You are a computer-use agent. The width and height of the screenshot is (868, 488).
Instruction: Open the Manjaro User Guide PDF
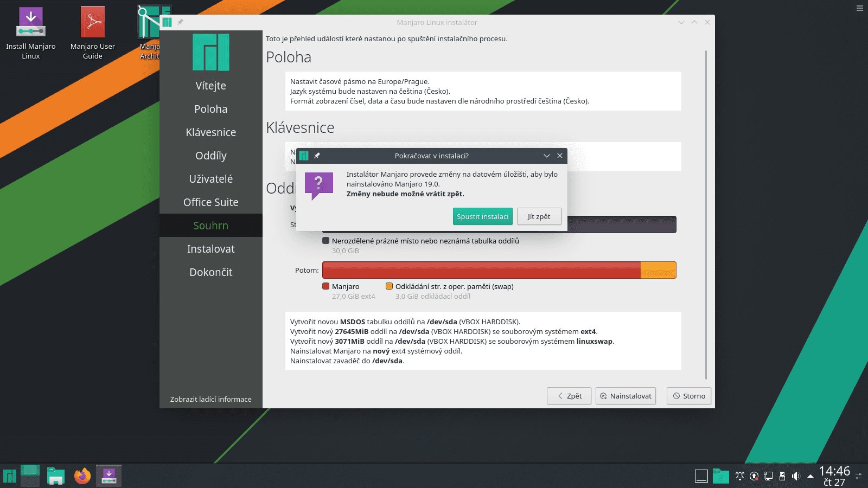[92, 23]
